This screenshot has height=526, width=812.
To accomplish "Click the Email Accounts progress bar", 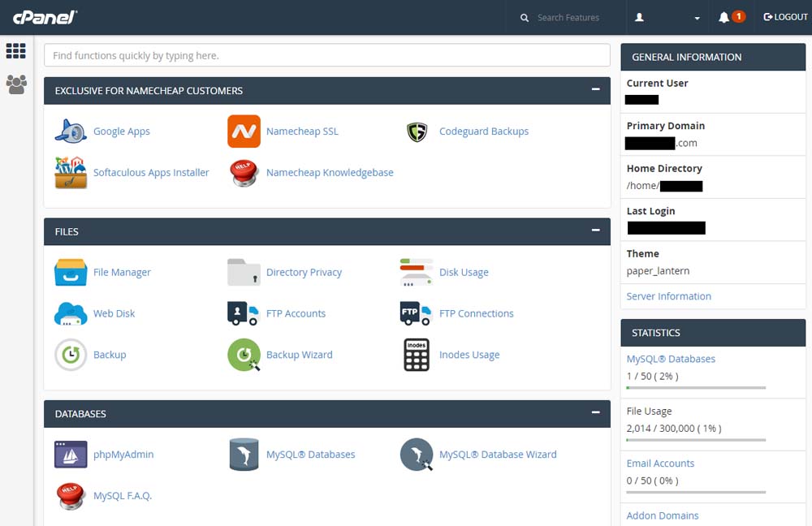I will pos(696,493).
